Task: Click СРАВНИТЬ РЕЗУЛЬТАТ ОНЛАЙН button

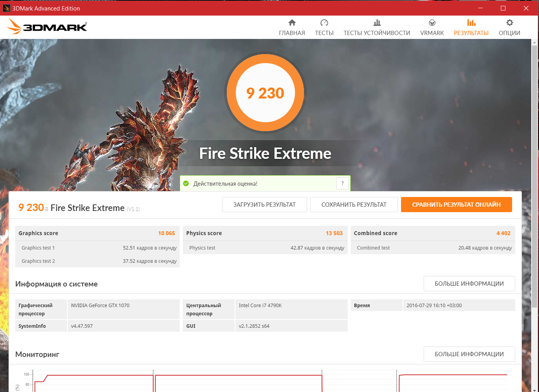Action: 456,205
